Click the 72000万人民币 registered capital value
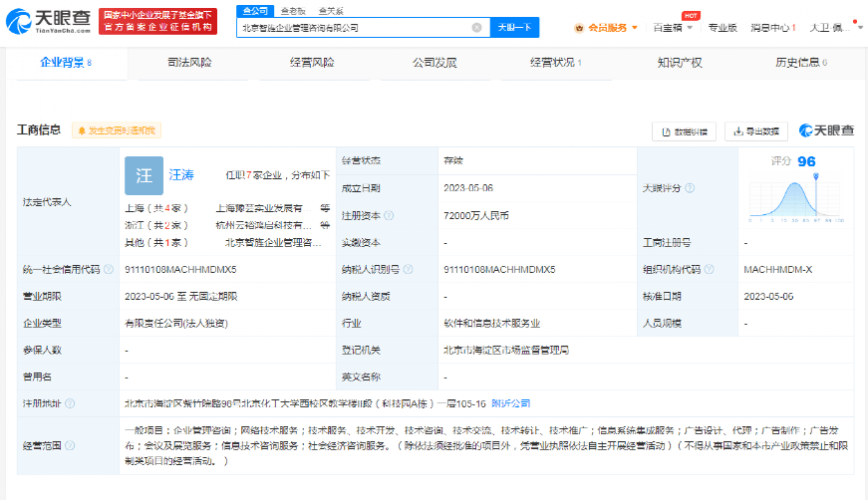The height and width of the screenshot is (500, 868). (476, 216)
